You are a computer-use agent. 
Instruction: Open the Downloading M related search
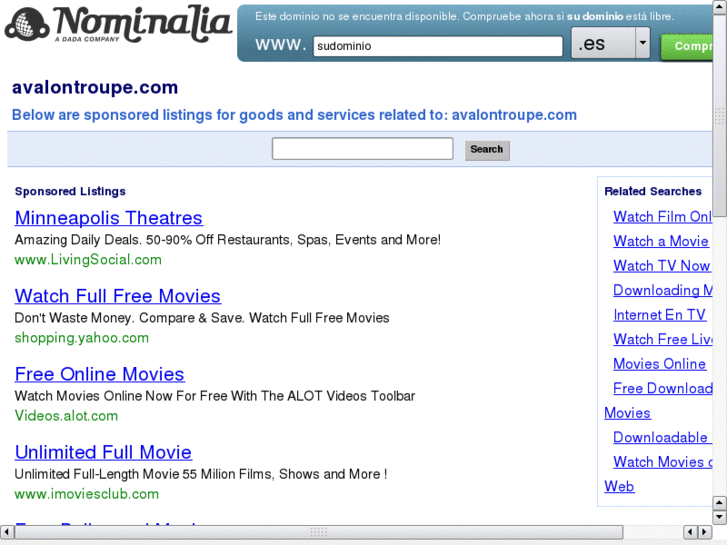tap(663, 290)
